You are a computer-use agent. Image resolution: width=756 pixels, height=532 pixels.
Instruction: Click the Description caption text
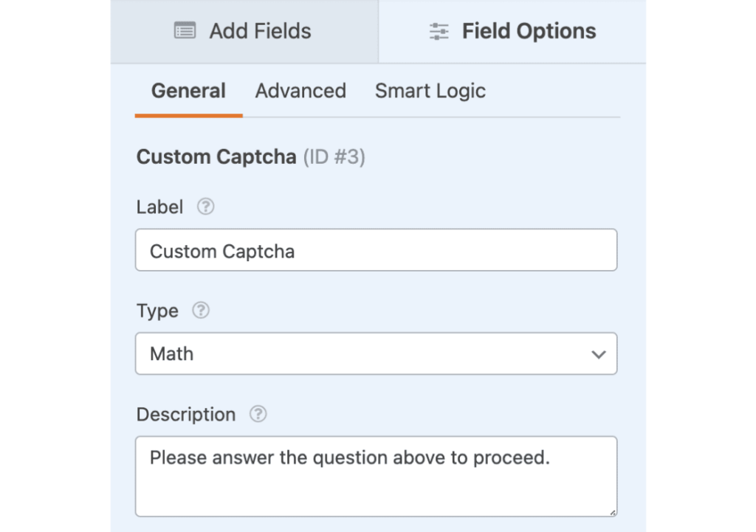point(186,414)
